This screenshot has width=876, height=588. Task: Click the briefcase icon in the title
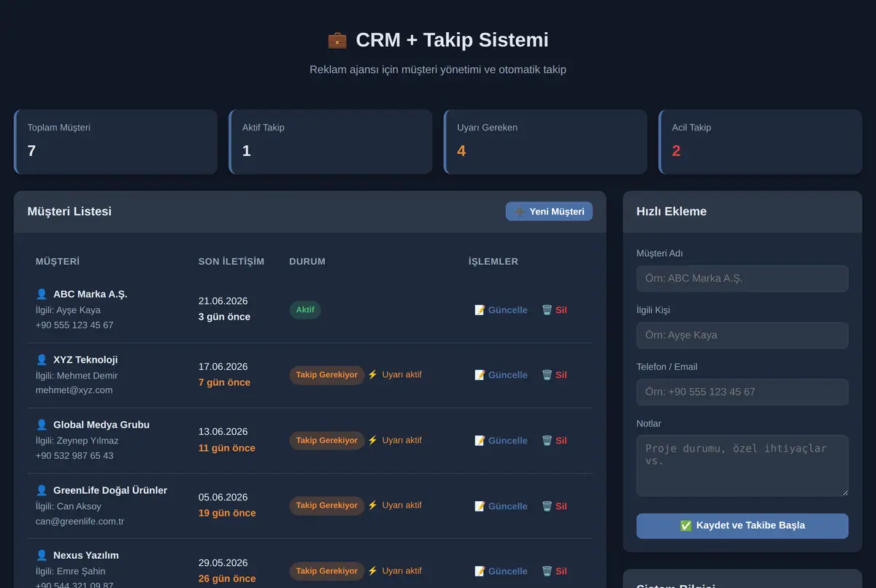(x=337, y=40)
